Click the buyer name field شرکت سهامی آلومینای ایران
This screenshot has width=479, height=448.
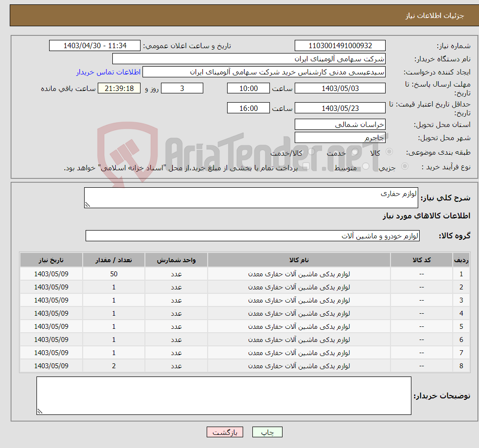click(249, 59)
